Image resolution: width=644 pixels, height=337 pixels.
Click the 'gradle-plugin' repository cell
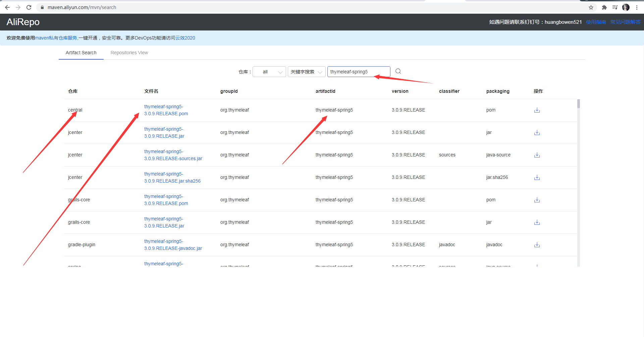pos(82,245)
